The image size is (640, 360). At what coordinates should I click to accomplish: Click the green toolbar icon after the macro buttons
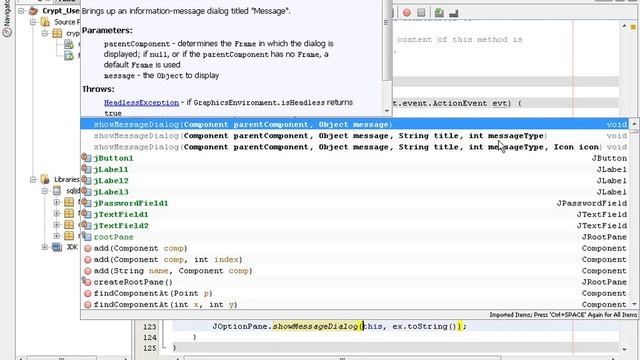pyautogui.click(x=439, y=13)
